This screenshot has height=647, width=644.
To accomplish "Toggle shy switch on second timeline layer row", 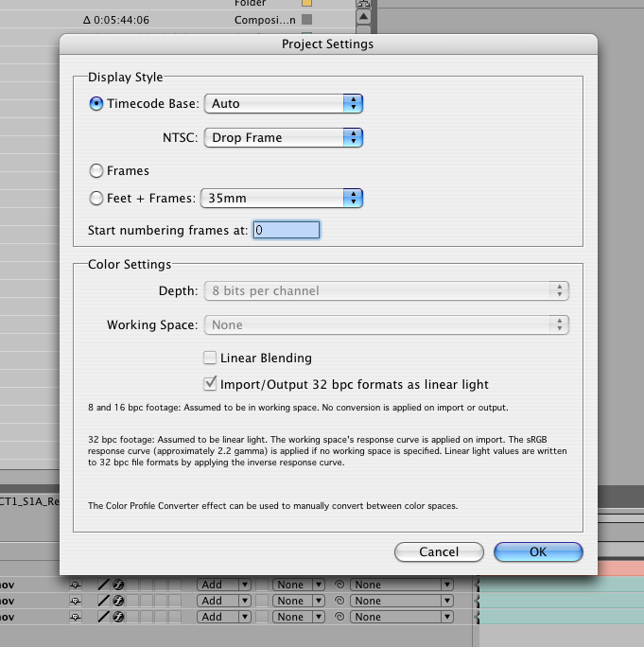I will coord(76,601).
